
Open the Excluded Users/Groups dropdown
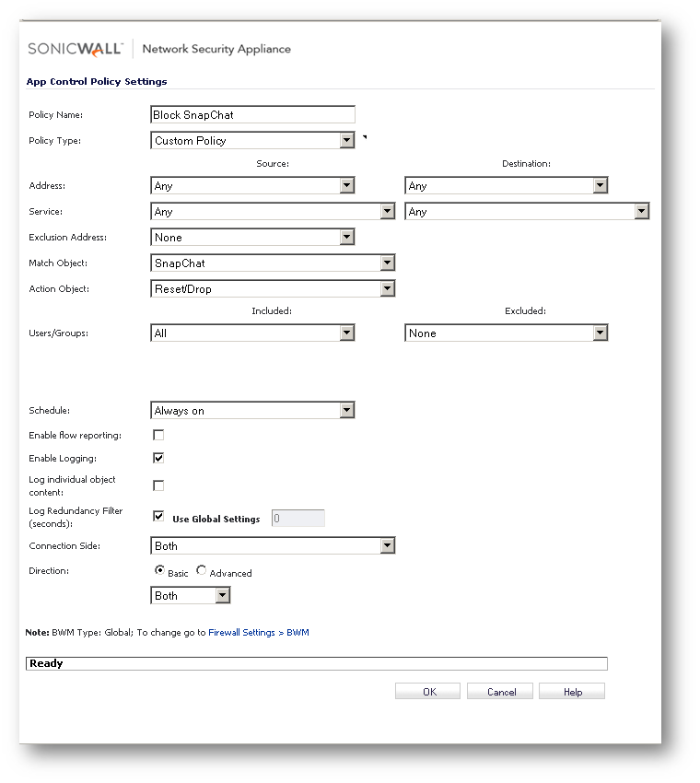point(507,333)
